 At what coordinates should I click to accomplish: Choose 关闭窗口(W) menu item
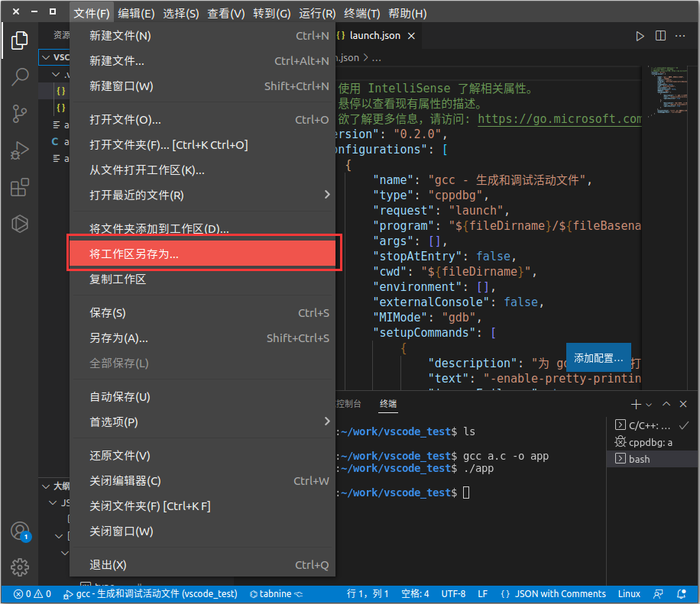click(x=203, y=531)
